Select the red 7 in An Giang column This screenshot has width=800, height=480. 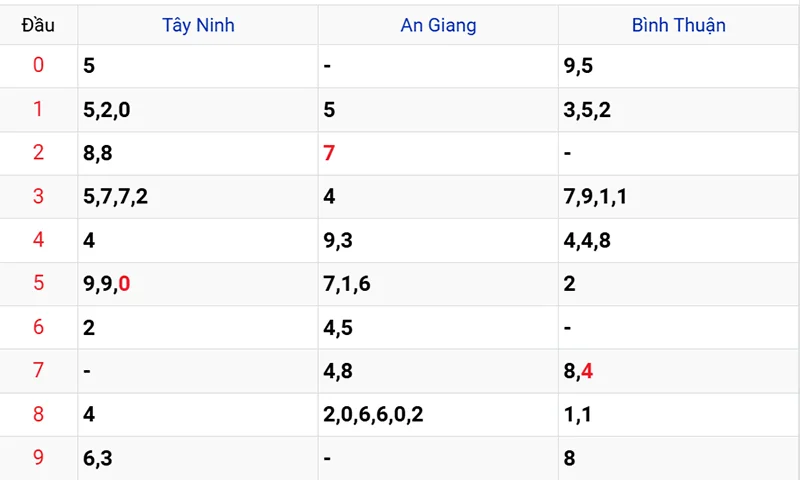pos(329,153)
